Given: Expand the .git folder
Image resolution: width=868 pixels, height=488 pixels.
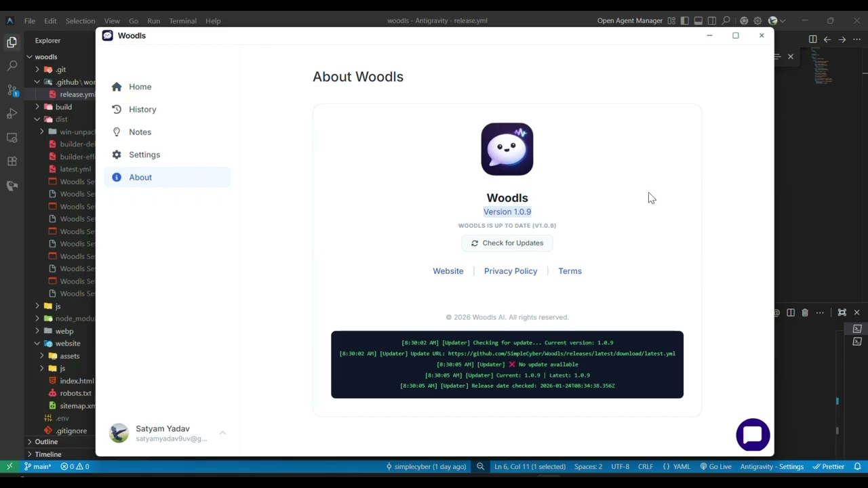Looking at the screenshot, I should [60, 70].
